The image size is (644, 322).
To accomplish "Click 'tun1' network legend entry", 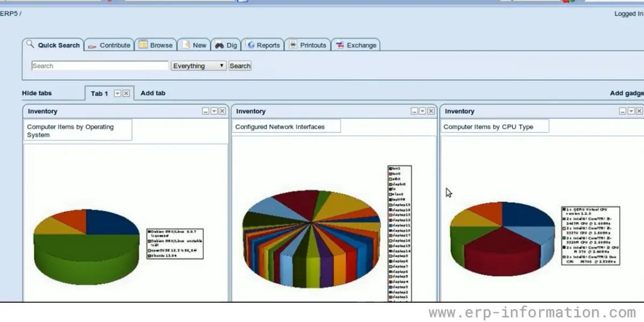I will coord(394,169).
